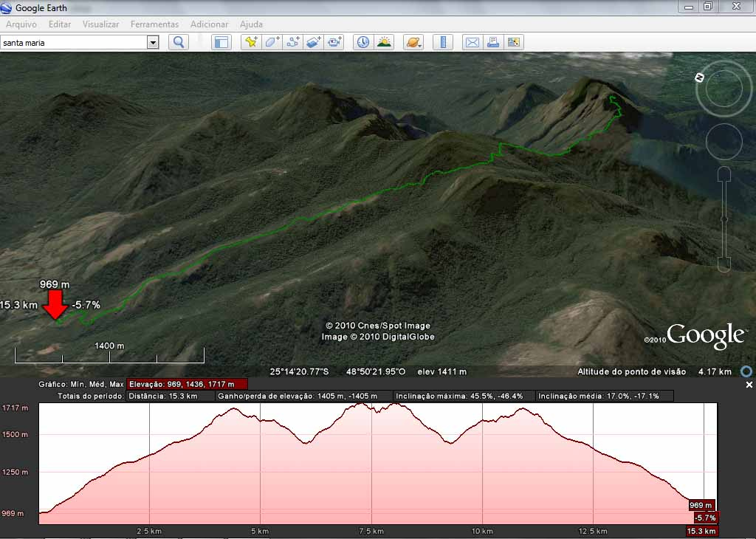Screen dimensions: 756x539
Task: Open the Ferramentas menu
Action: (154, 24)
